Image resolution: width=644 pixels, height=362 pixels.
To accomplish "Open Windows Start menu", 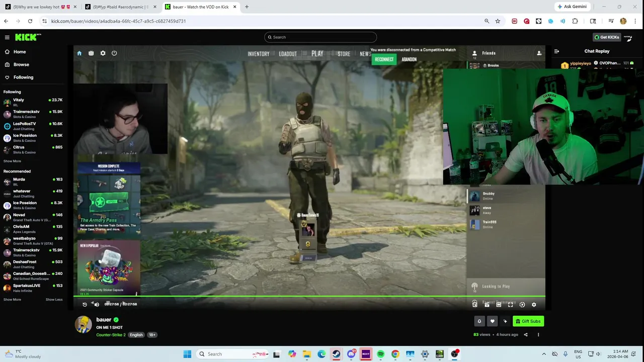I will click(187, 354).
